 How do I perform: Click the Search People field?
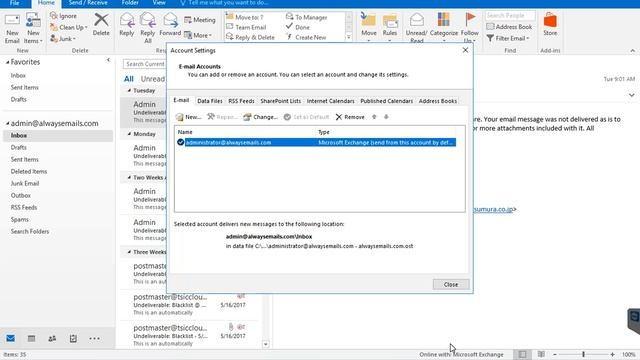coord(510,16)
